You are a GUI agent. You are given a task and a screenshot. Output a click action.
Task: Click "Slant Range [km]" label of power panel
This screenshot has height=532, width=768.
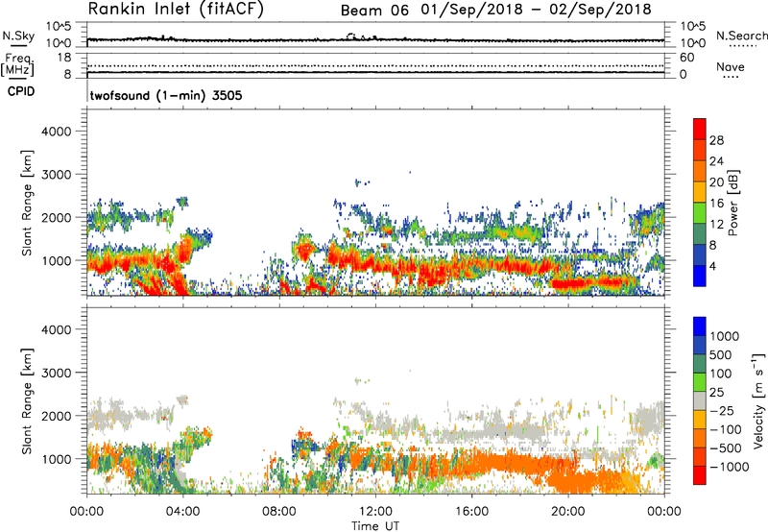click(27, 203)
